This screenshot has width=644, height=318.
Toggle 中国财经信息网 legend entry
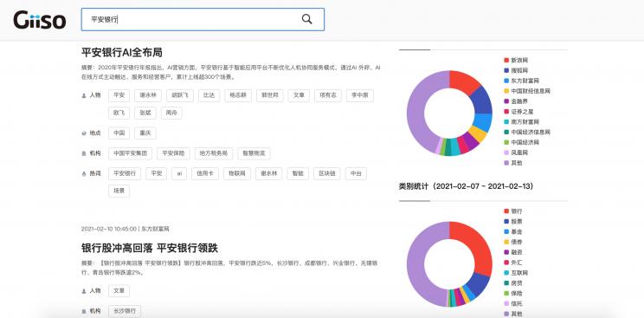point(527,91)
